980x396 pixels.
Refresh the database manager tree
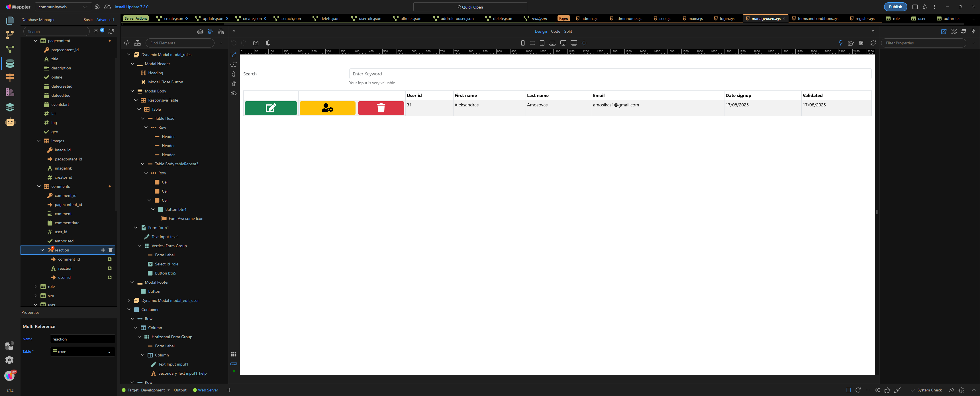click(111, 31)
